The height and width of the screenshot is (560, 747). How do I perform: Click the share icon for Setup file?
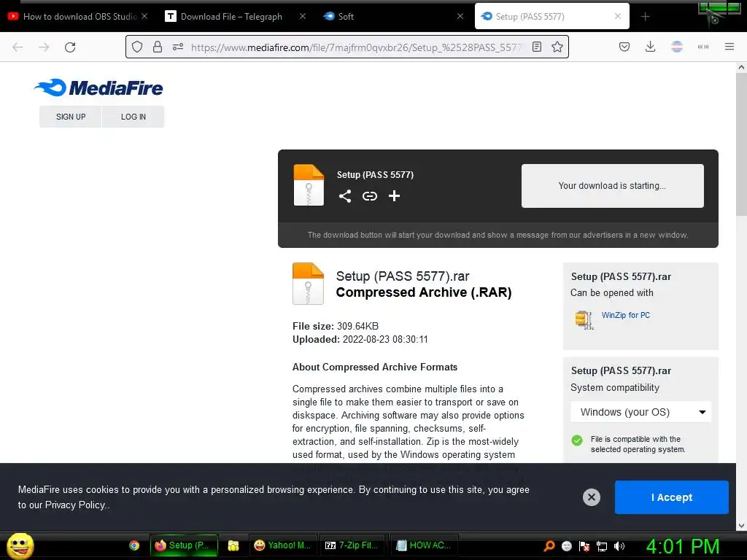coord(345,196)
